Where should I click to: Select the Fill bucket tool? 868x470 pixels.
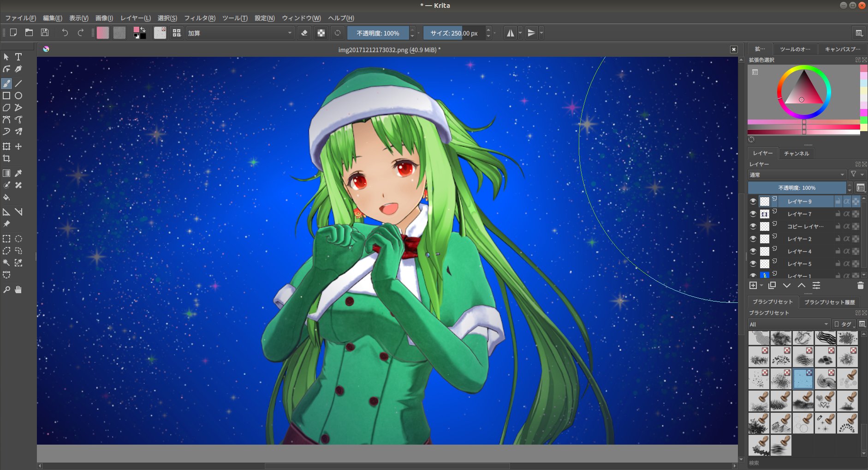pos(6,197)
